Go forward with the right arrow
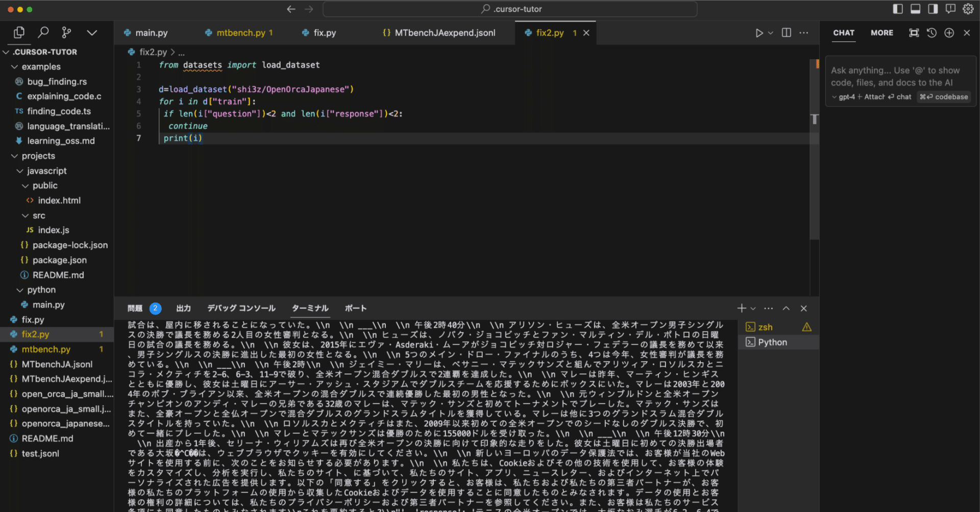980x512 pixels. (309, 9)
